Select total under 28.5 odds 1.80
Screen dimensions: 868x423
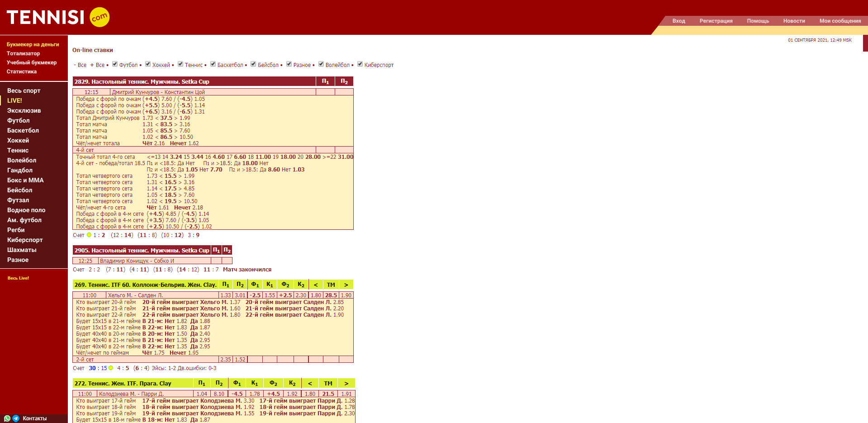(316, 295)
